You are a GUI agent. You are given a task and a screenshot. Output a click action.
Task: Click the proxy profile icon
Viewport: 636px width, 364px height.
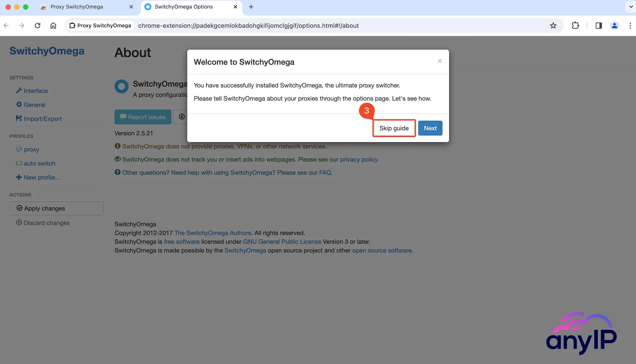19,149
